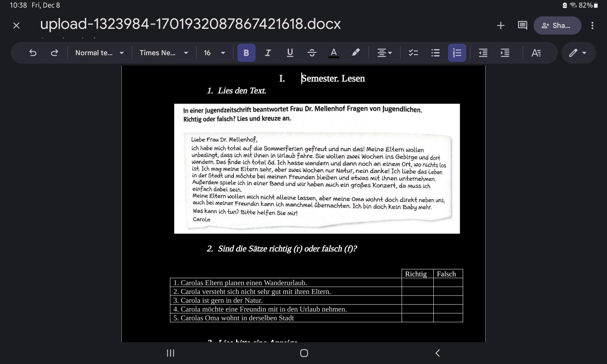Tap the row 'Carola möchte eine Freundin mit'

tap(286, 309)
